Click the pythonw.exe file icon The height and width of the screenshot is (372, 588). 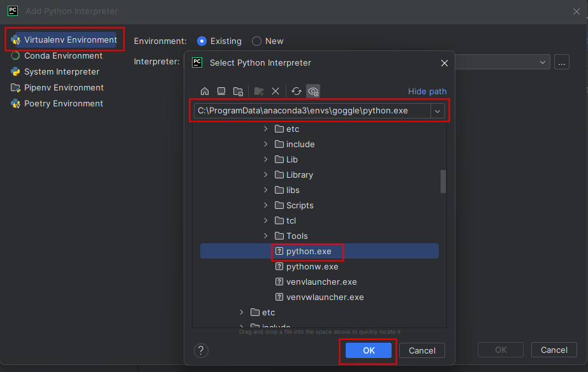279,266
